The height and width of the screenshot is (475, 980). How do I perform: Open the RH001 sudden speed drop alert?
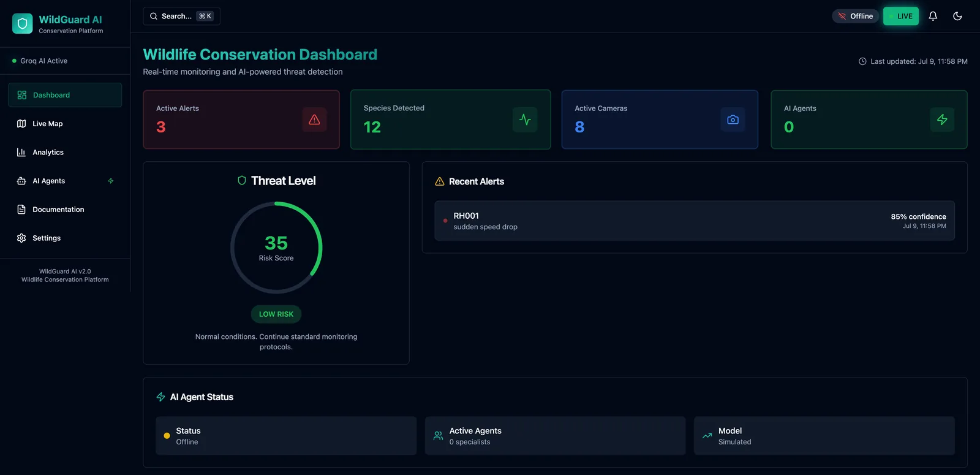695,221
